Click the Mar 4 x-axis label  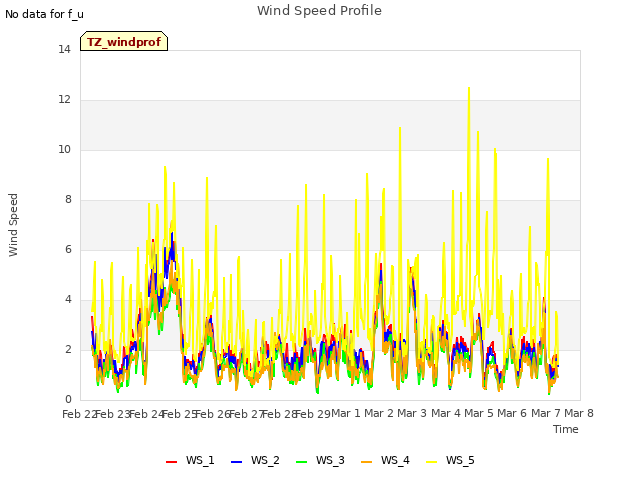[446, 413]
